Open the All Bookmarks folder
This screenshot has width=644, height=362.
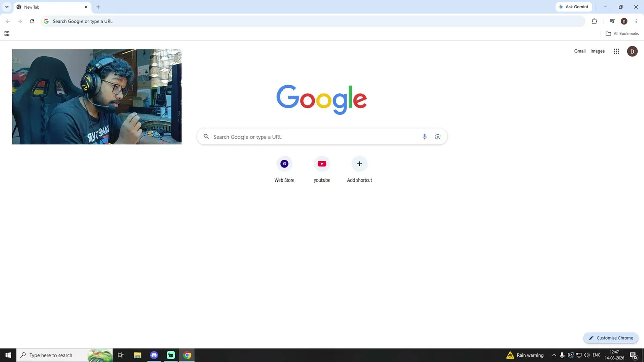(622, 34)
